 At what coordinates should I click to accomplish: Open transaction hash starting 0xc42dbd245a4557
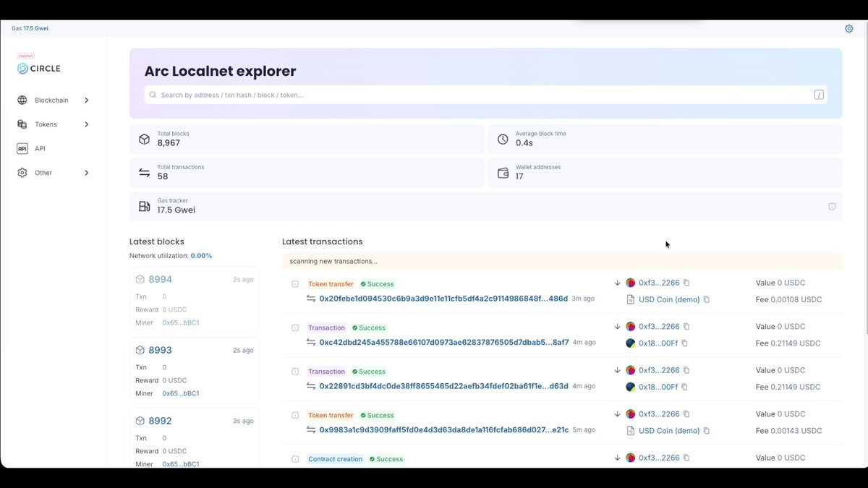pyautogui.click(x=444, y=342)
